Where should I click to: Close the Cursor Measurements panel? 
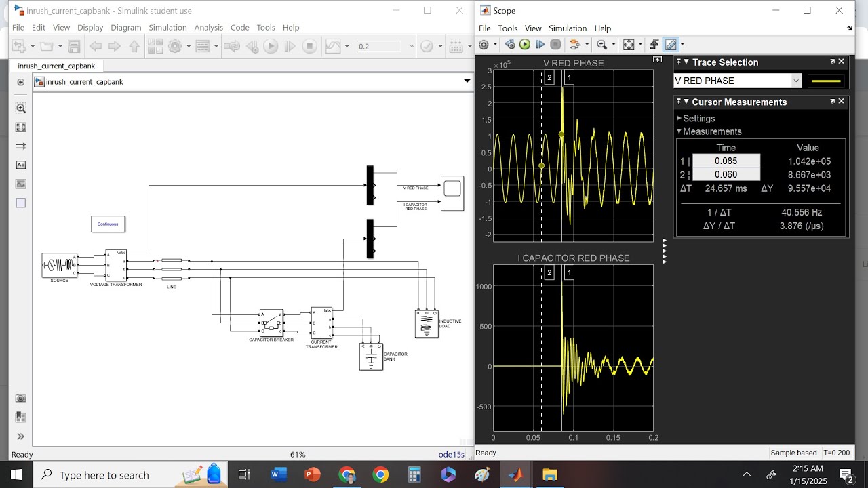842,102
